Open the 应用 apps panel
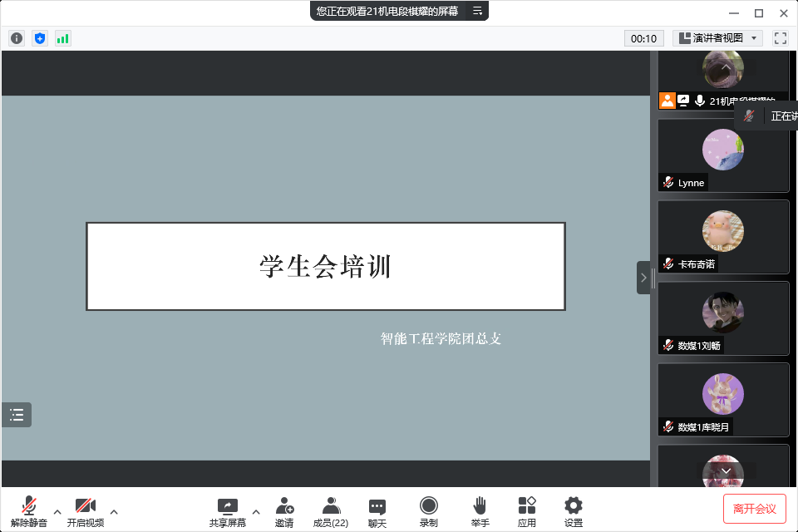The height and width of the screenshot is (532, 798). [x=527, y=511]
